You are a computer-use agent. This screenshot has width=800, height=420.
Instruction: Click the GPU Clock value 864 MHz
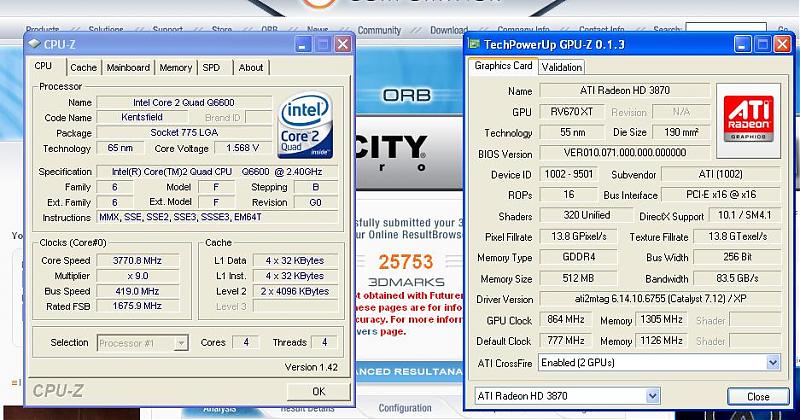(565, 320)
